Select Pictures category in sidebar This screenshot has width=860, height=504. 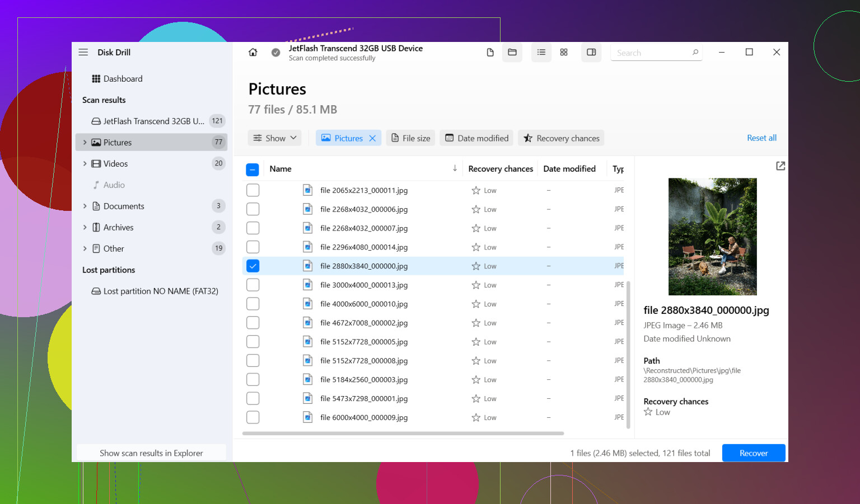151,142
